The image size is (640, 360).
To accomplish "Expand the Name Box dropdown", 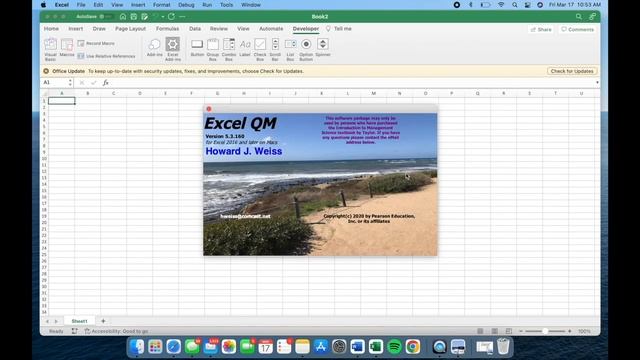I will tap(70, 82).
